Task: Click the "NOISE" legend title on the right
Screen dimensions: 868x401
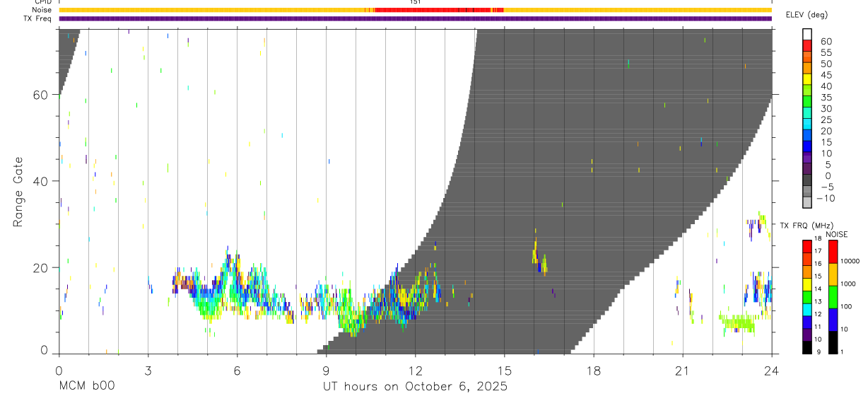Action: pos(838,235)
